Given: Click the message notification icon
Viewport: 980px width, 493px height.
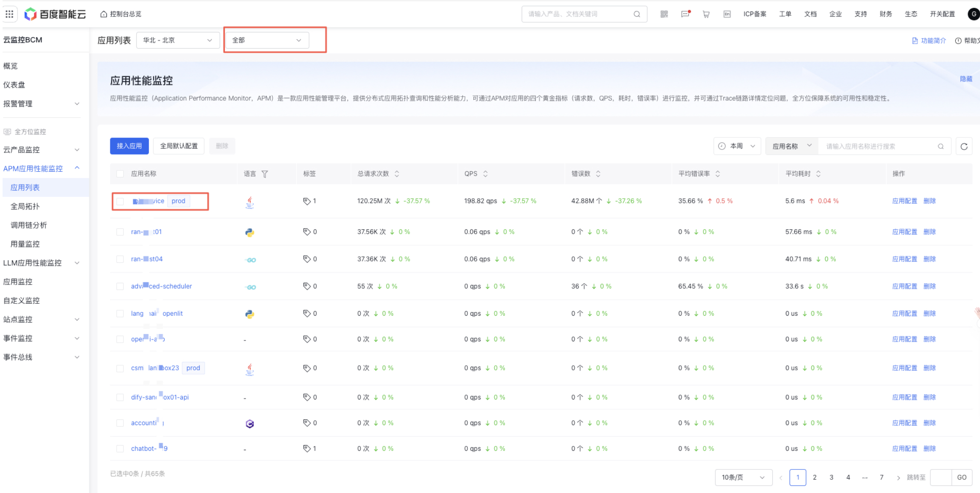Looking at the screenshot, I should coord(685,14).
